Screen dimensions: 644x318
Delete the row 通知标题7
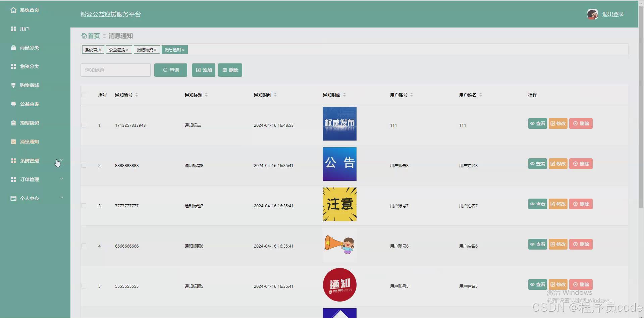(x=581, y=204)
